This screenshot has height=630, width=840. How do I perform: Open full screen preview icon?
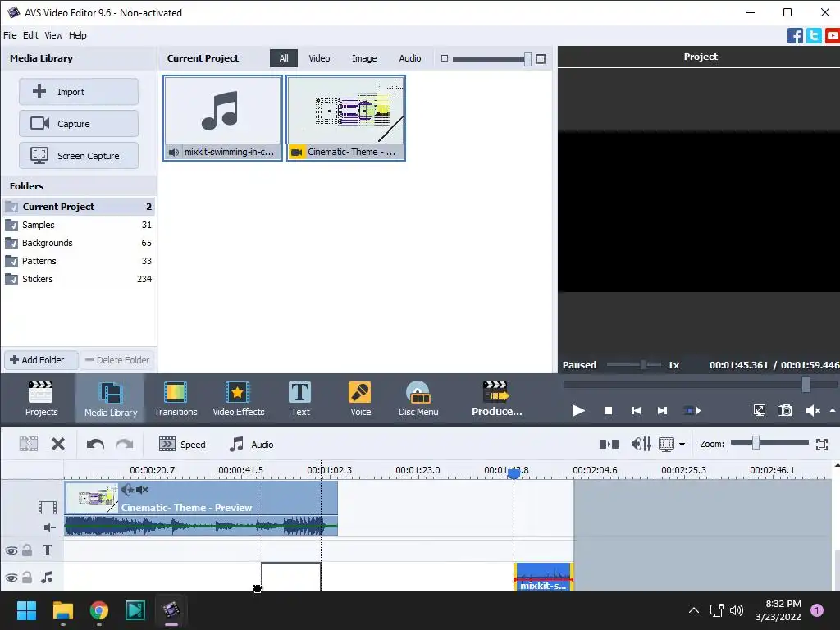pos(759,410)
